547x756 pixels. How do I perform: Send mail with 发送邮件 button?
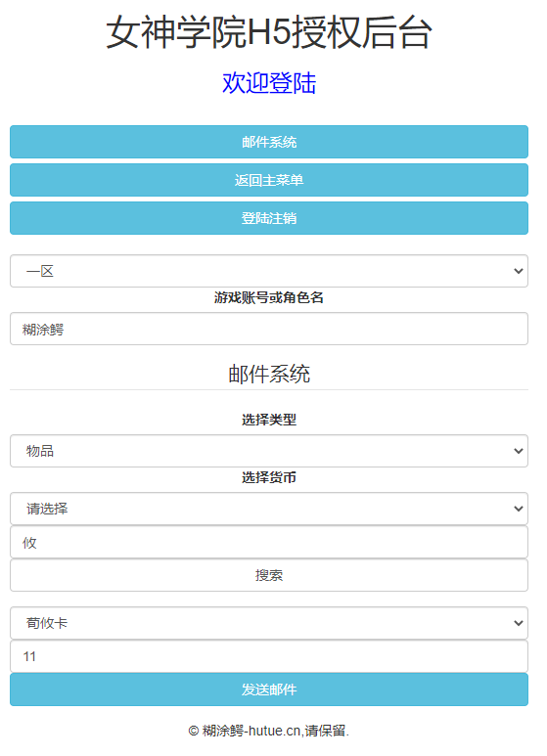point(269,689)
